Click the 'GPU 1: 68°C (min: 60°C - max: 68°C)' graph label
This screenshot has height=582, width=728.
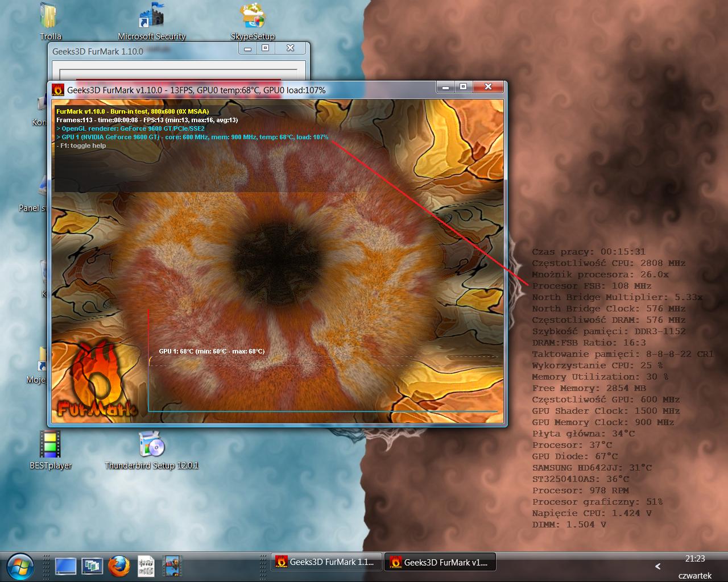click(212, 351)
